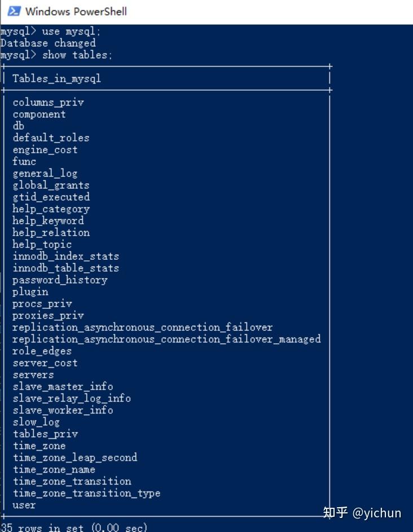Select the 'server_cost' table name

[45, 362]
